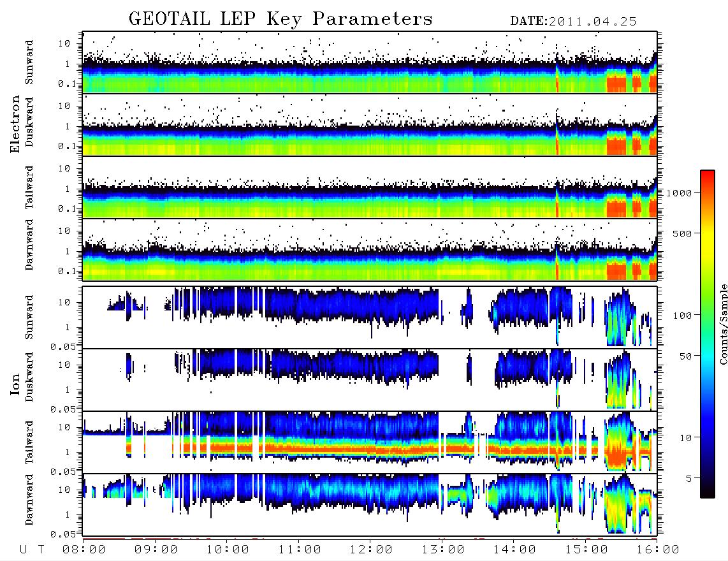Image resolution: width=728 pixels, height=561 pixels.
Task: Click the Electron Sunward spectrogram panel
Action: pos(370,62)
